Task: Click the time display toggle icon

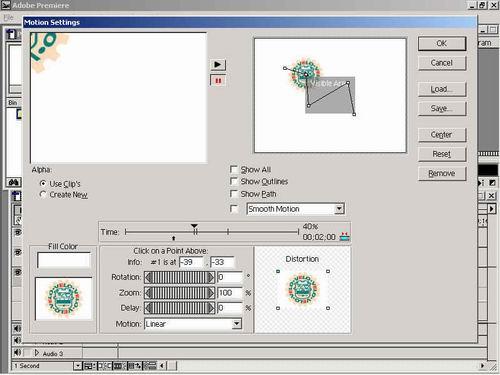Action: [344, 236]
